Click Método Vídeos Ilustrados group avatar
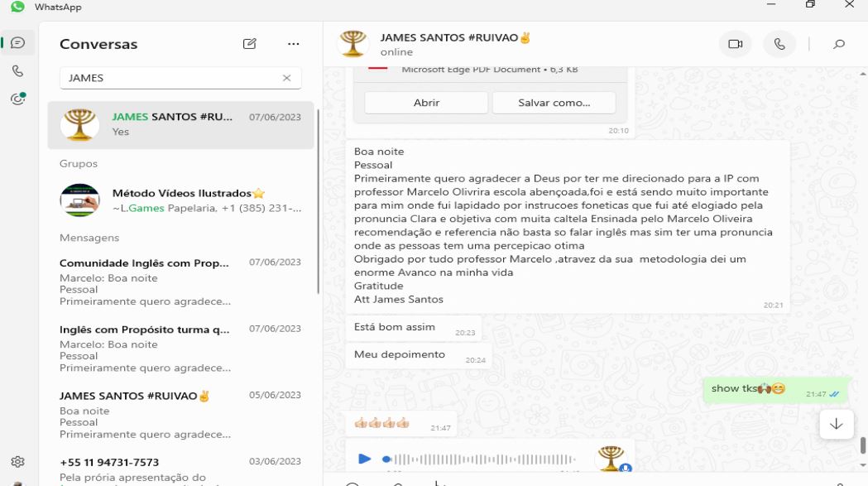 (x=79, y=200)
